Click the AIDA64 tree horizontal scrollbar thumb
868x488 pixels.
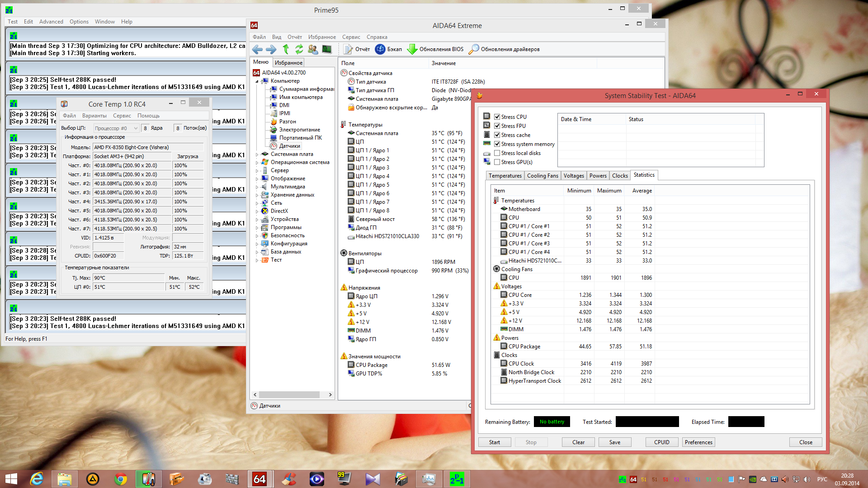pyautogui.click(x=290, y=394)
